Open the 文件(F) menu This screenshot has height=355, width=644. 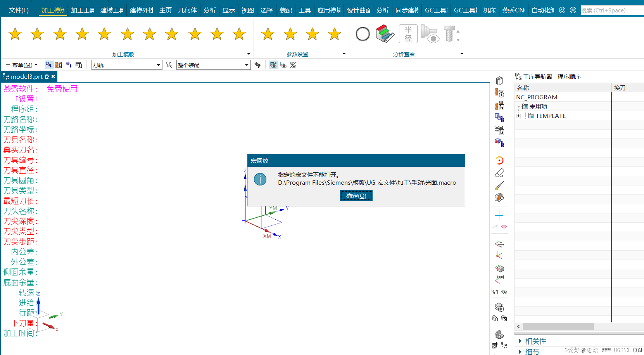19,10
